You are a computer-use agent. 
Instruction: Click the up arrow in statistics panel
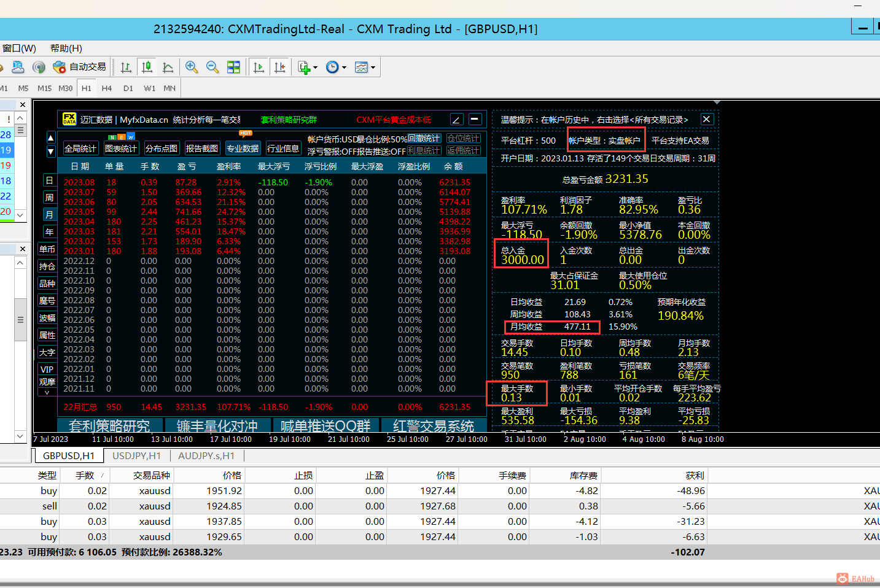[x=51, y=137]
